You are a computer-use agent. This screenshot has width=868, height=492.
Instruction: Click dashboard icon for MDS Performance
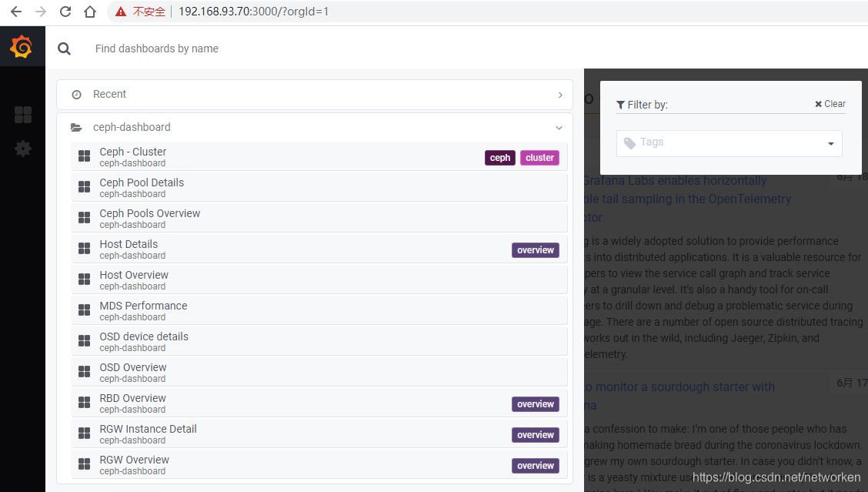point(84,310)
